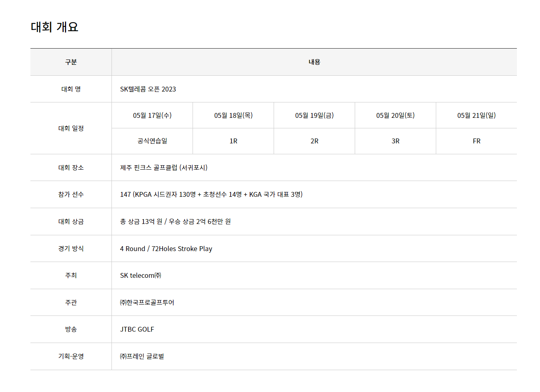Click '4 Round / 72Holes Stroke Play'
The image size is (540, 392).
(166, 249)
